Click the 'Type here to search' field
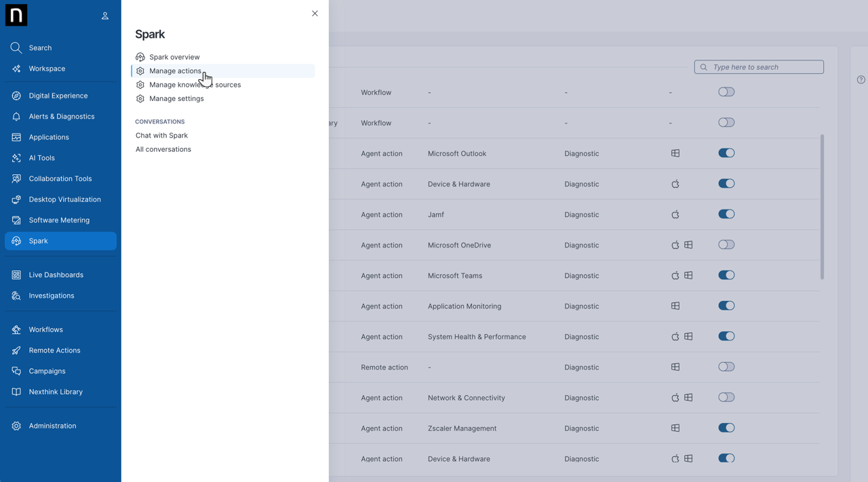Screen dimensions: 868x482 click(764, 67)
